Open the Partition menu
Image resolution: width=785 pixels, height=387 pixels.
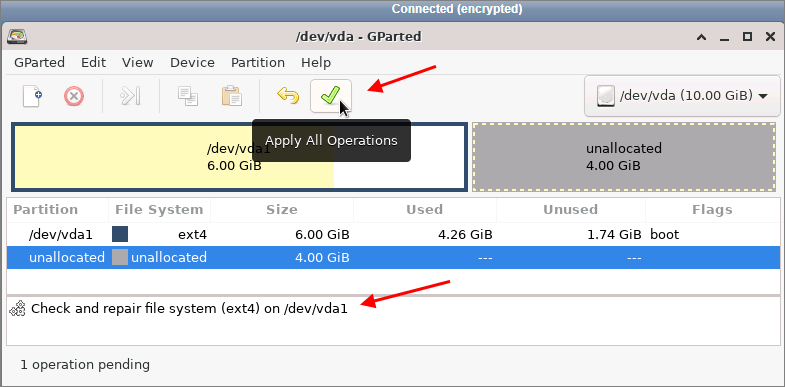(x=258, y=63)
